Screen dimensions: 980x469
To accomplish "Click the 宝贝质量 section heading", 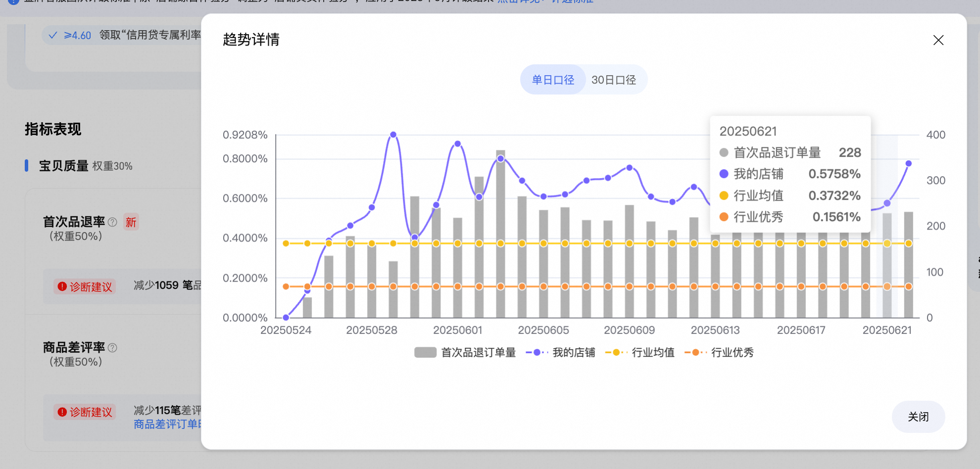I will click(64, 166).
